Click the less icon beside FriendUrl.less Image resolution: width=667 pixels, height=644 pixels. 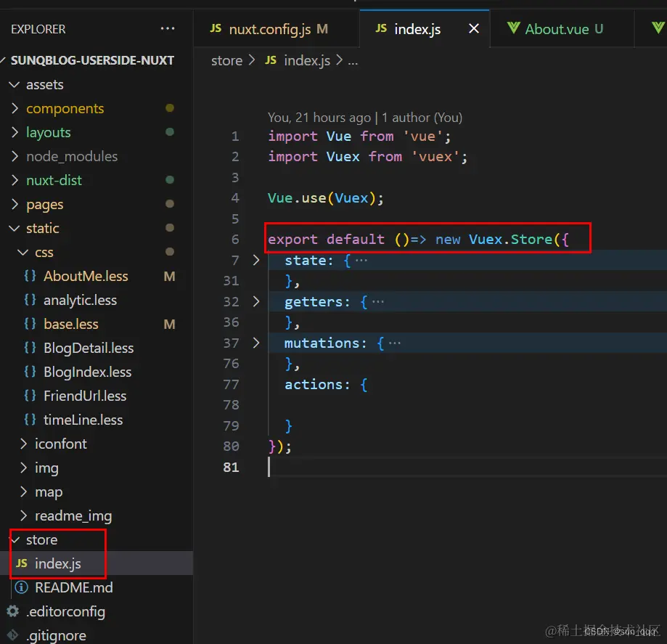click(x=30, y=396)
